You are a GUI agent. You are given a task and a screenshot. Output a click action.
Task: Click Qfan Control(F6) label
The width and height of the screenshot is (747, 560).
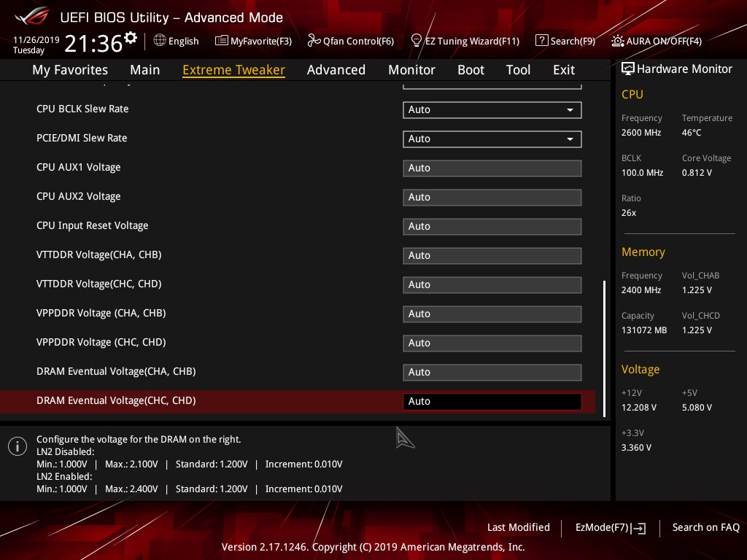pyautogui.click(x=359, y=41)
